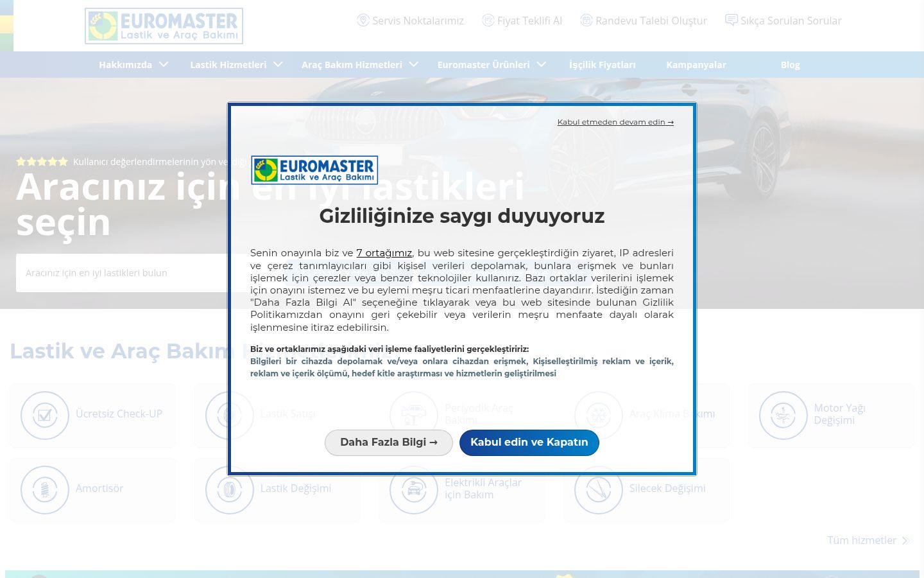Open the Ücretsiz Check-UP service icon
Viewport: 924px width, 578px height.
click(x=45, y=416)
